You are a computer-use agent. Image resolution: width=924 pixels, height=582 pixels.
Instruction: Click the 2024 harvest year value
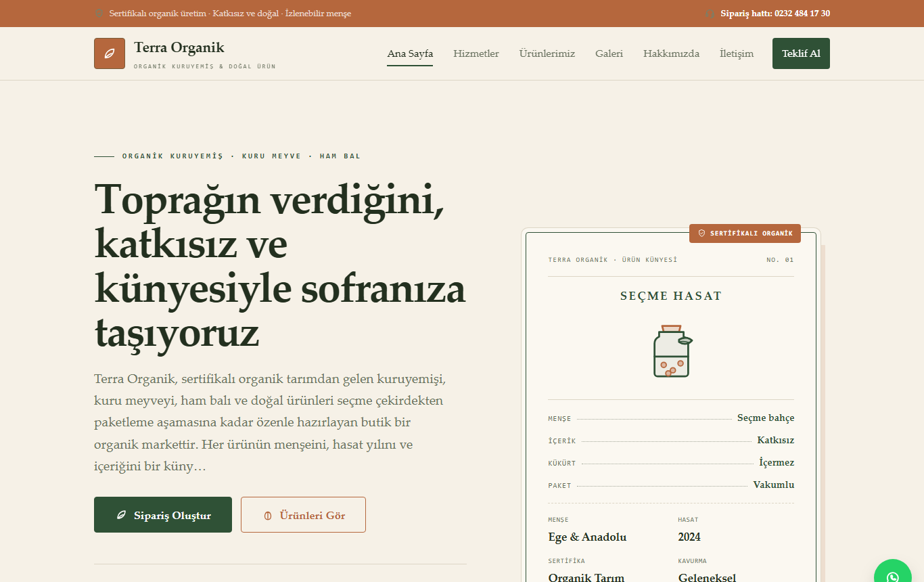689,537
